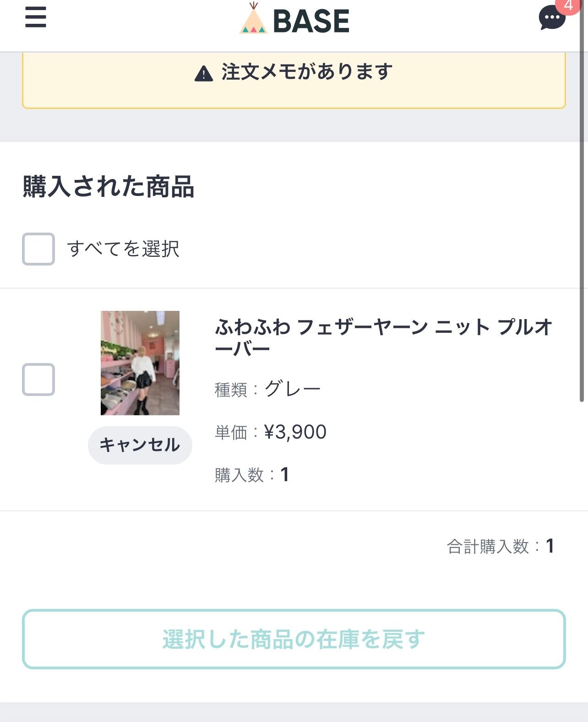Viewport: 588px width, 722px height.
Task: Click the BASE wordmark text
Action: point(311,21)
